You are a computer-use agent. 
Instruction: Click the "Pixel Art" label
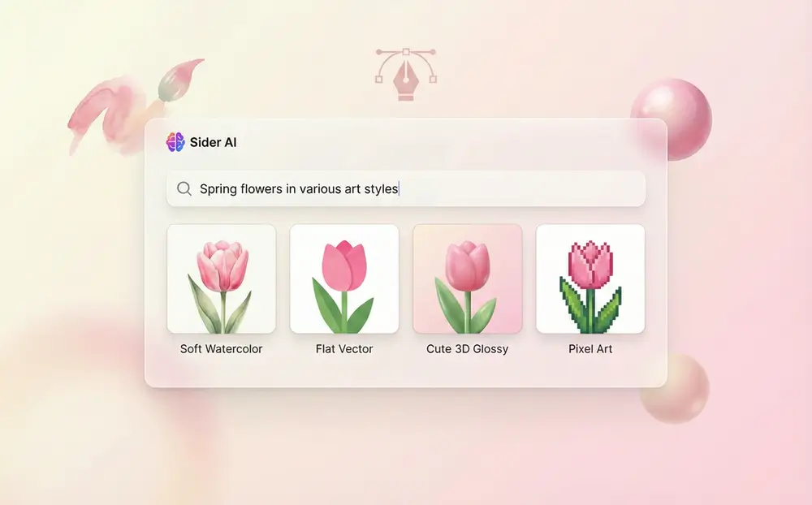coord(590,349)
